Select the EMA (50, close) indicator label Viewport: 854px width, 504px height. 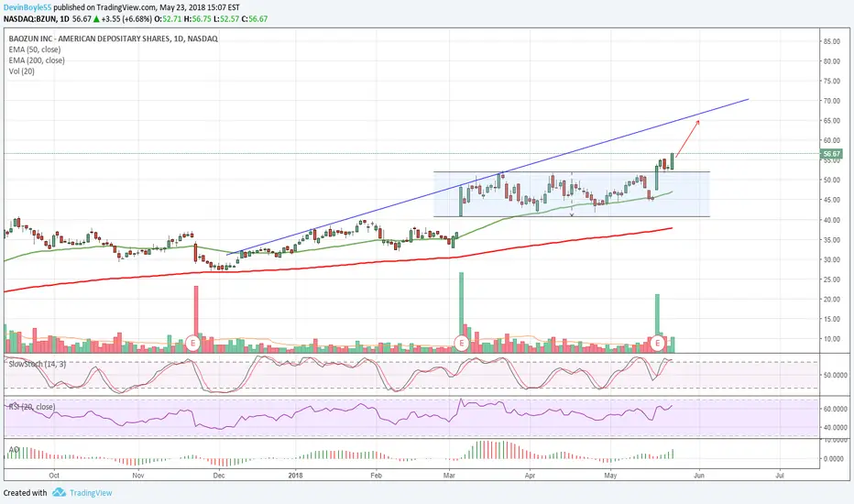point(34,49)
